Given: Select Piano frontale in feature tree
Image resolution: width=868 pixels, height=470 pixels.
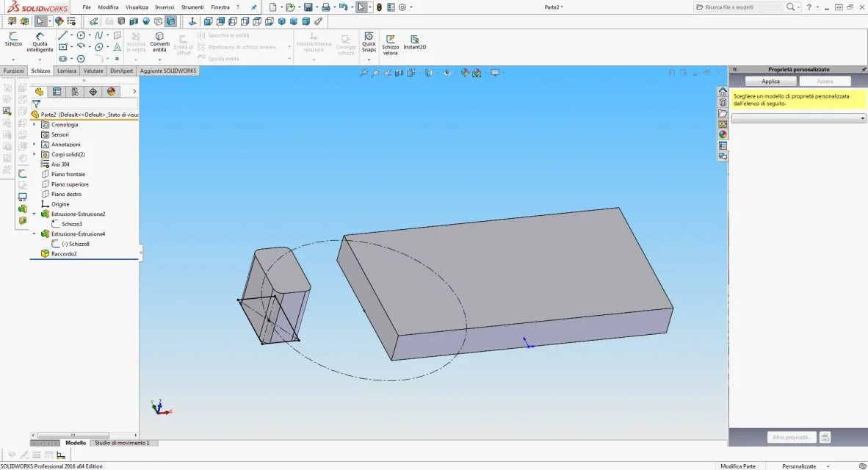Looking at the screenshot, I should 68,174.
